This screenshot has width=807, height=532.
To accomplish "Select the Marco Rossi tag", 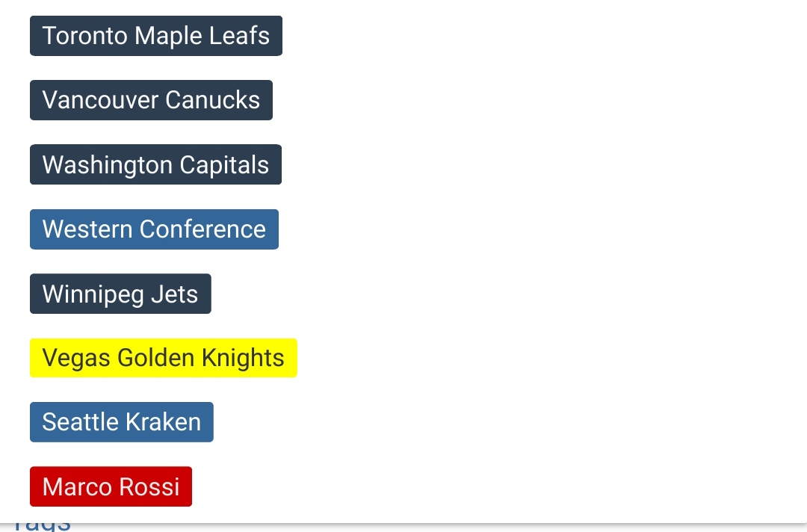I will click(111, 486).
